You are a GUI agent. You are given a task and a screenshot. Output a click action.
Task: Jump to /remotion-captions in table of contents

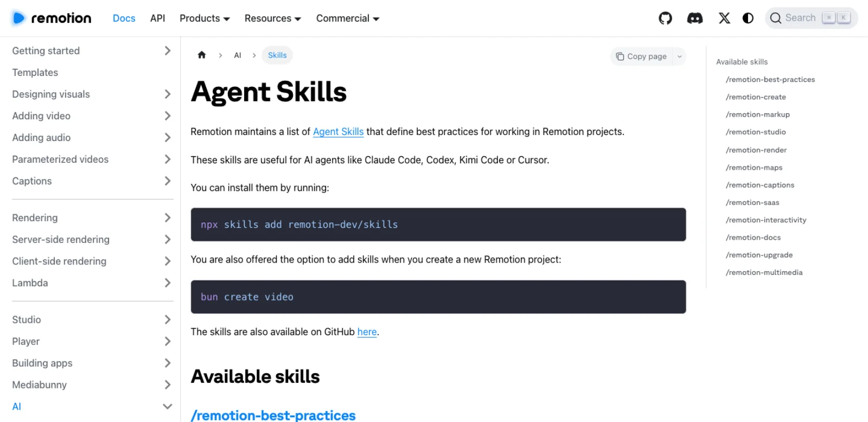pyautogui.click(x=759, y=185)
